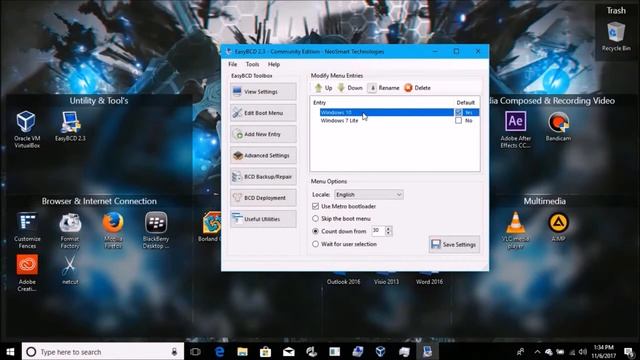Toggle default checkbox for Windows 10
The height and width of the screenshot is (360, 640).
[x=458, y=112]
